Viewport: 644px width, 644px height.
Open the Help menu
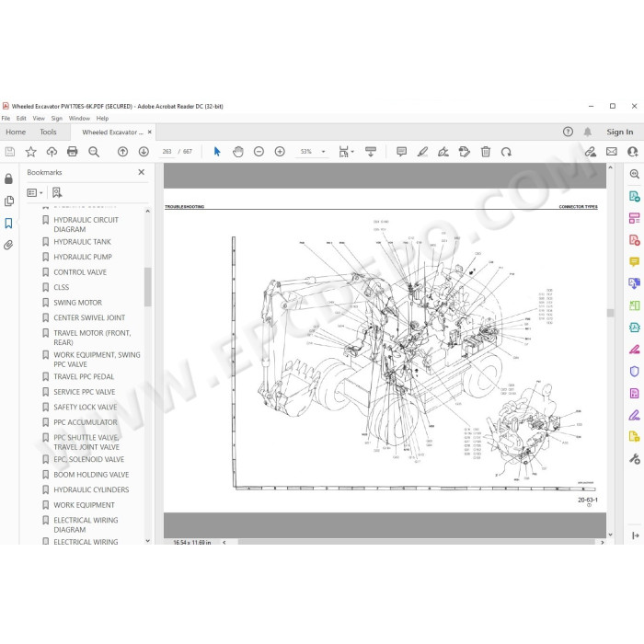click(x=102, y=119)
